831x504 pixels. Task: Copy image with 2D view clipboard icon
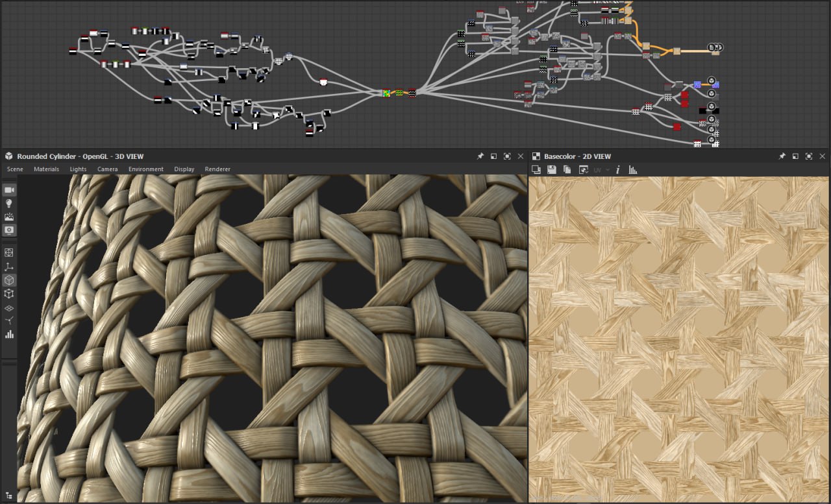click(567, 169)
